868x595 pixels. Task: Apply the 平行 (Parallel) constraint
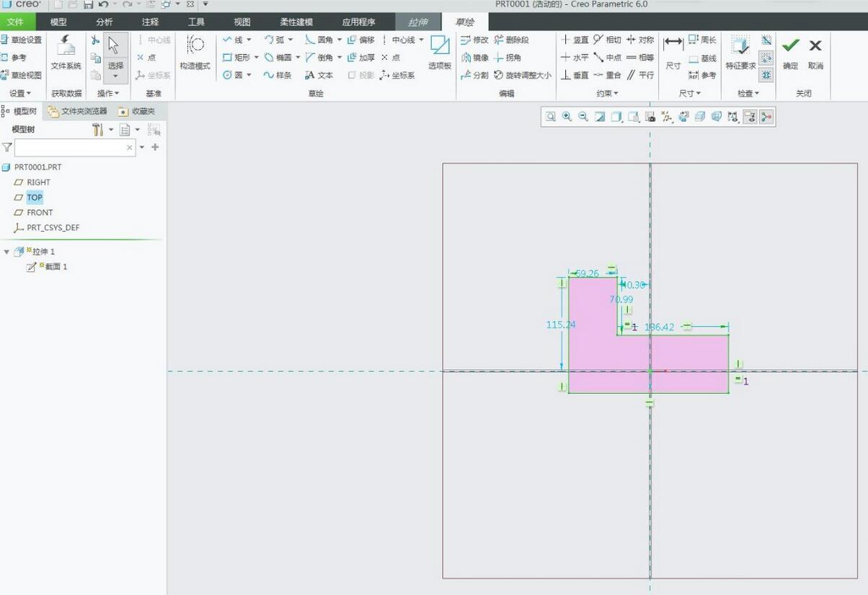[640, 75]
